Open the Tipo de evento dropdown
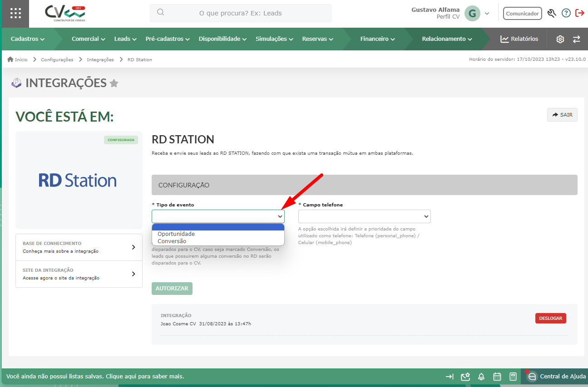588x387 pixels. pos(218,216)
